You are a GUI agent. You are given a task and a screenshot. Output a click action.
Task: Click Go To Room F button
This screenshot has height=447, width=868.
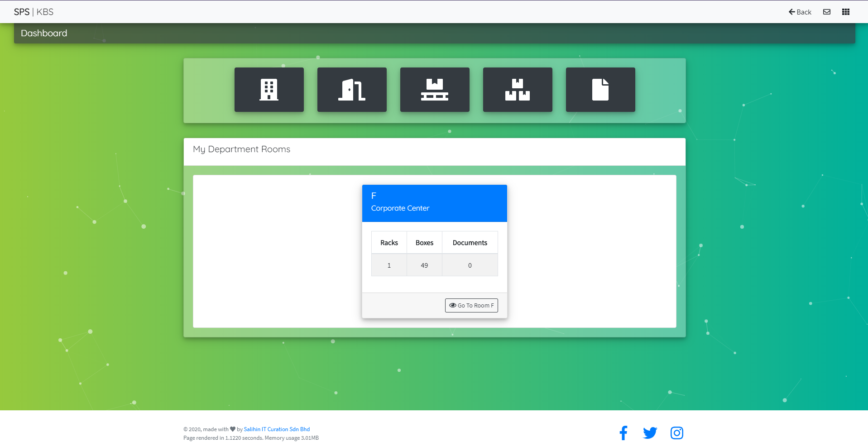point(471,305)
